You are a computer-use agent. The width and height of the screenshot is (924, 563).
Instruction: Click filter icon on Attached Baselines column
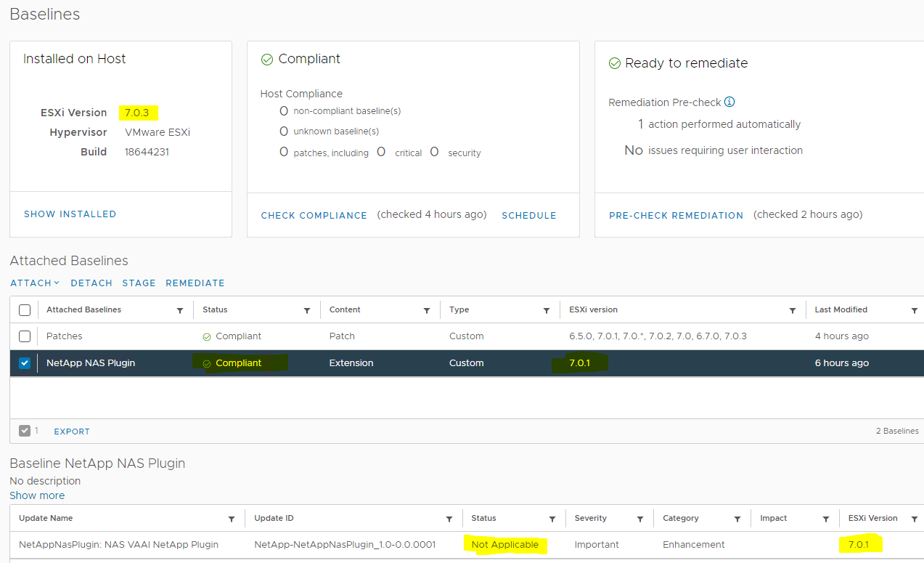180,310
